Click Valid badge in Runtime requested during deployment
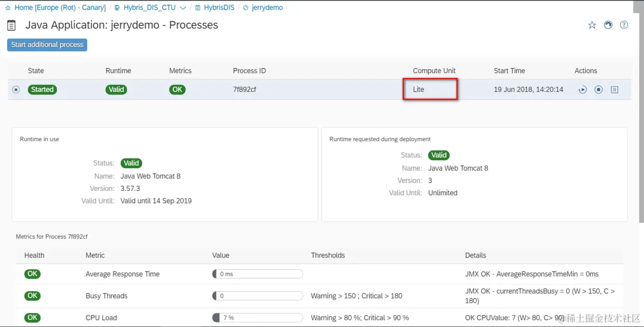 [439, 155]
